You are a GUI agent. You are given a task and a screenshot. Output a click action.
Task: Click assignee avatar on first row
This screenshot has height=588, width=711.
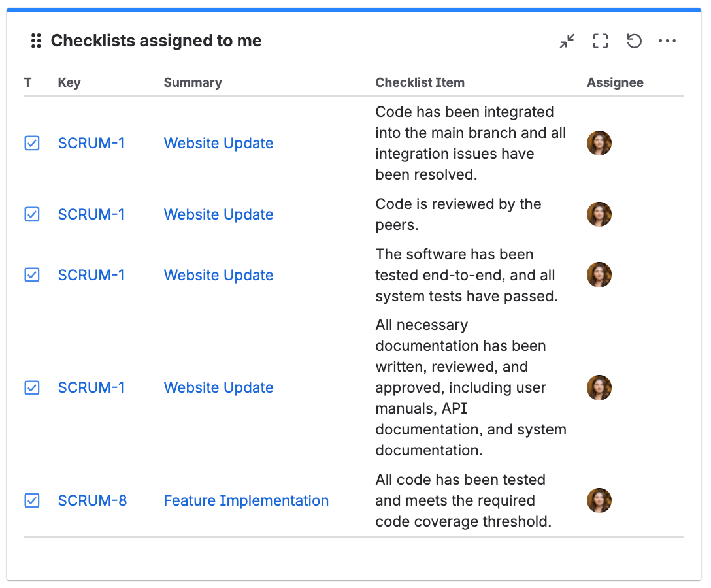(599, 143)
